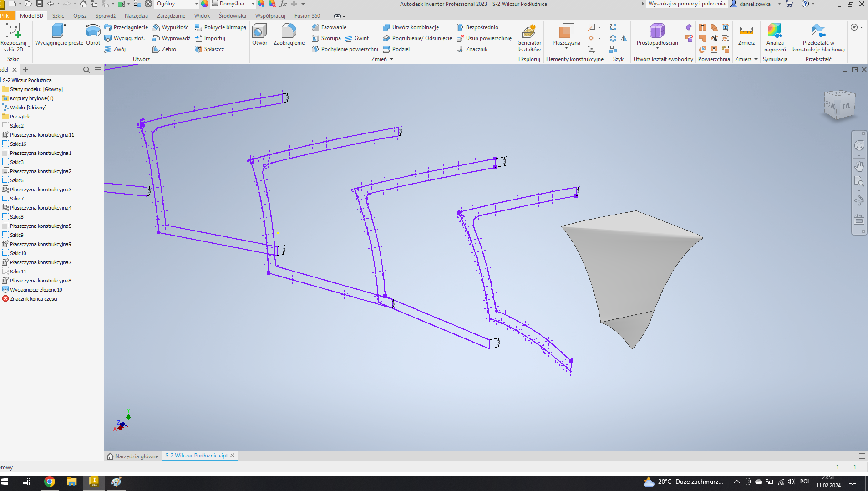868x492 pixels.
Task: Click the Wyprowadź derive tool
Action: point(172,38)
